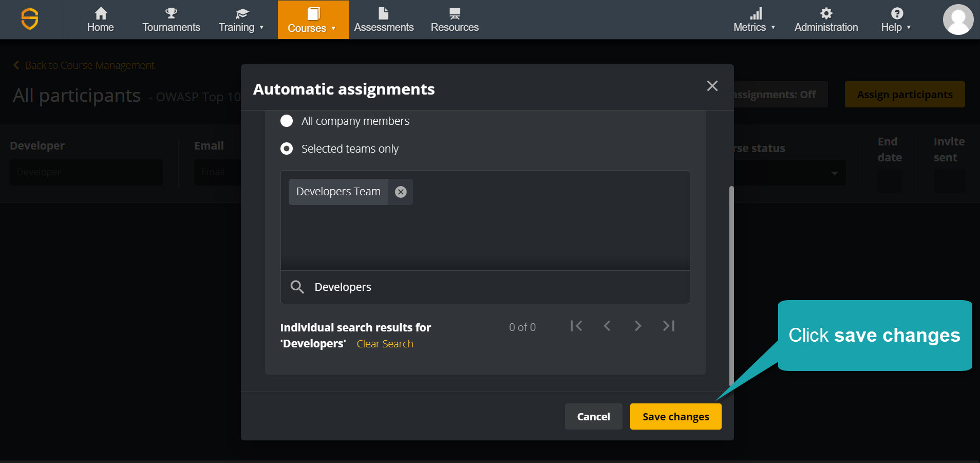Go to the Tournaments page

point(171,20)
